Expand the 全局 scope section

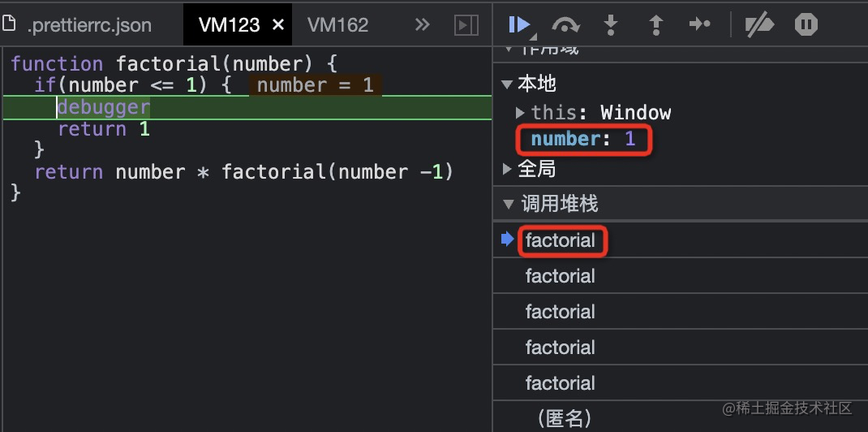[x=508, y=169]
